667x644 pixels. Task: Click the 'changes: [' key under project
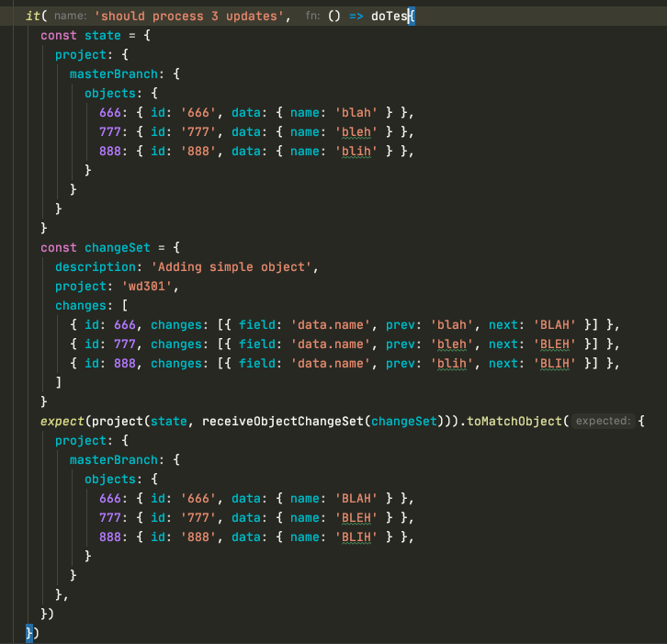(x=91, y=305)
